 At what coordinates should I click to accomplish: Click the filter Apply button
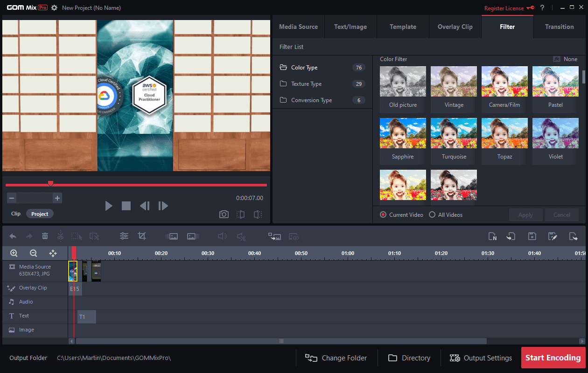tap(525, 215)
